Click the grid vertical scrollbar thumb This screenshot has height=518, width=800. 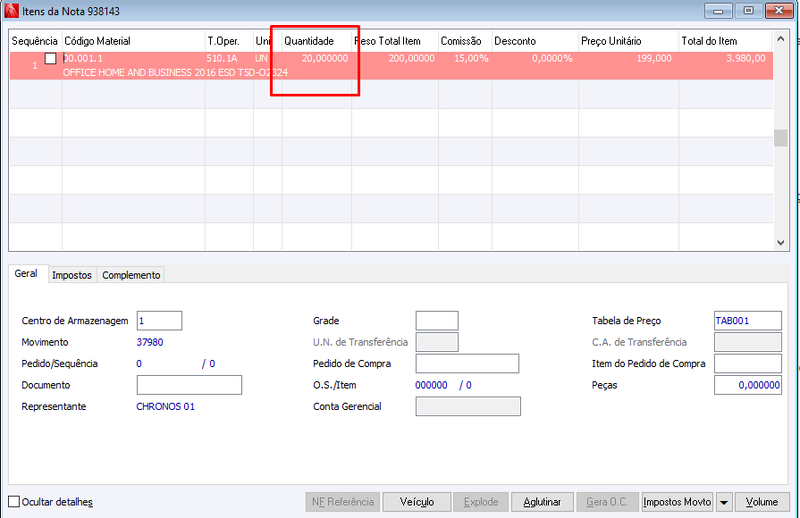780,138
